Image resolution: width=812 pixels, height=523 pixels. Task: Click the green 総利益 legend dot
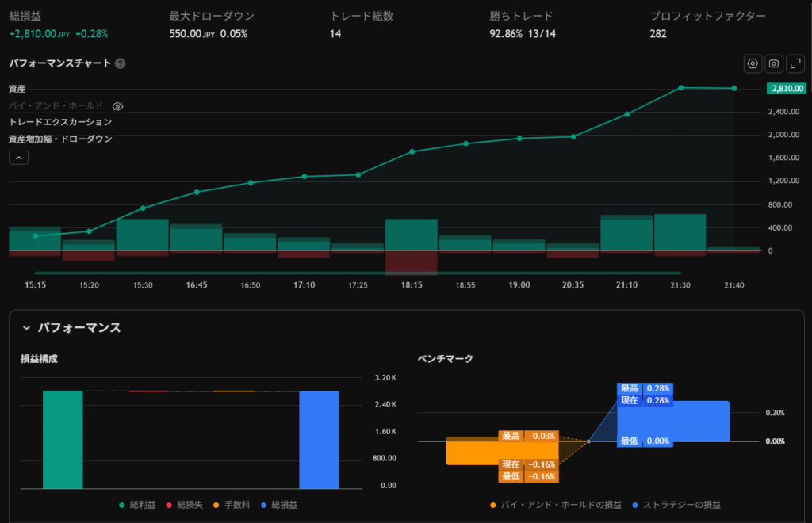122,505
